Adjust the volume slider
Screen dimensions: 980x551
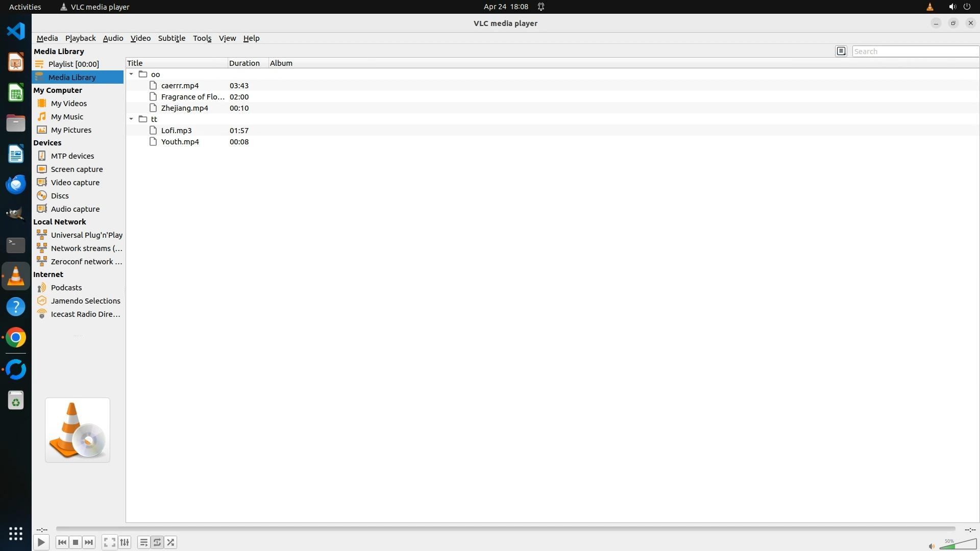[x=958, y=544]
